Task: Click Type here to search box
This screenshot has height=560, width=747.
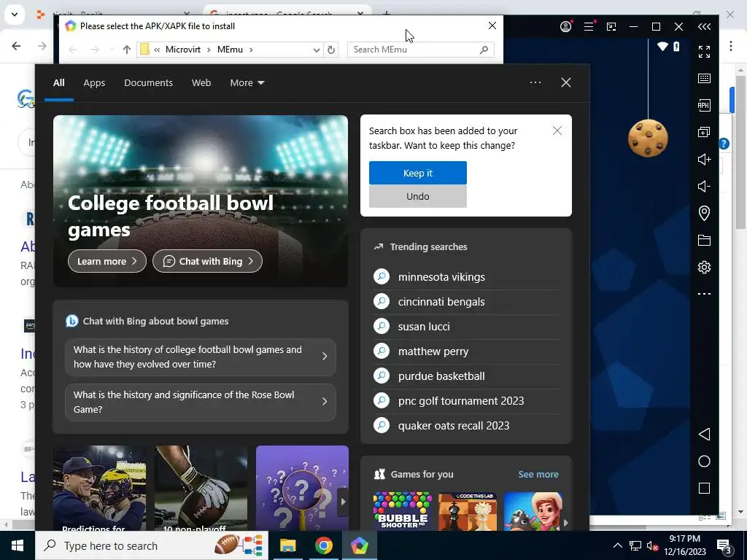Action: point(152,545)
